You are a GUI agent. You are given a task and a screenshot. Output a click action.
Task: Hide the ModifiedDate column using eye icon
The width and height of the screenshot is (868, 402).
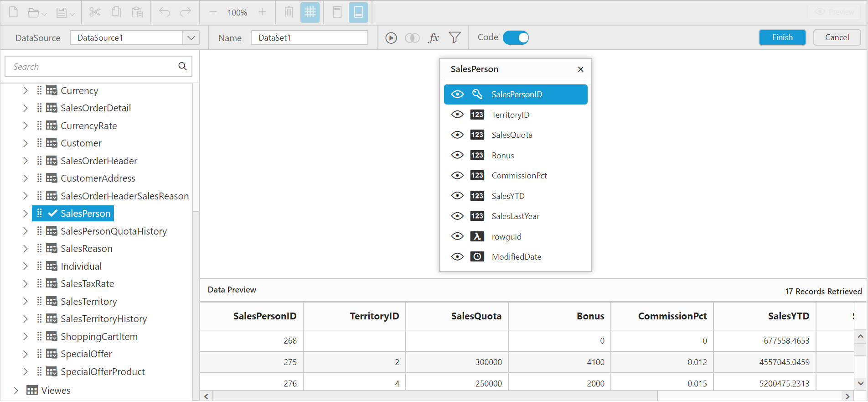(457, 256)
